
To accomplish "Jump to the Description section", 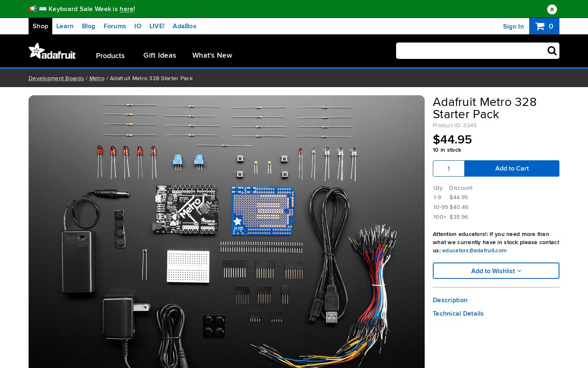I will click(x=450, y=300).
